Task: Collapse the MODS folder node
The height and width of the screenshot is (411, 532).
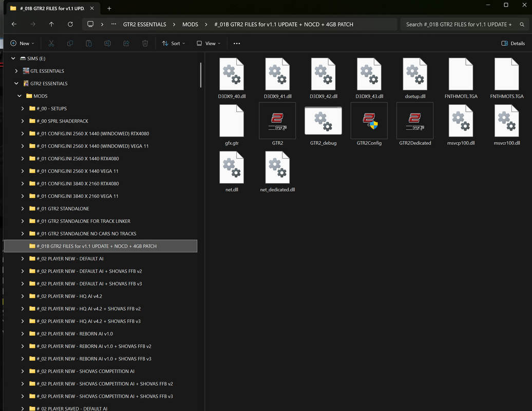Action: point(20,96)
